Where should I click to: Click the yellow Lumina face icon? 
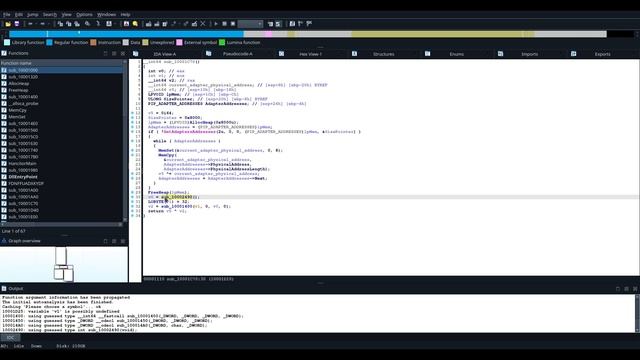[x=135, y=24]
